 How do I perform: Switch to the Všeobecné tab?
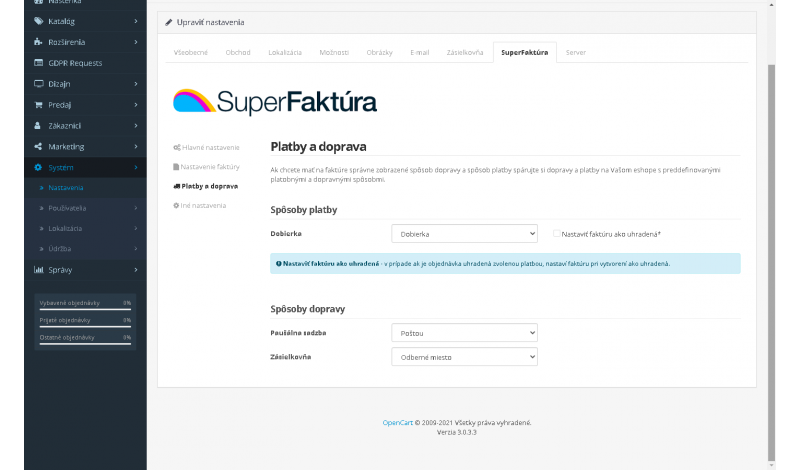coord(191,53)
